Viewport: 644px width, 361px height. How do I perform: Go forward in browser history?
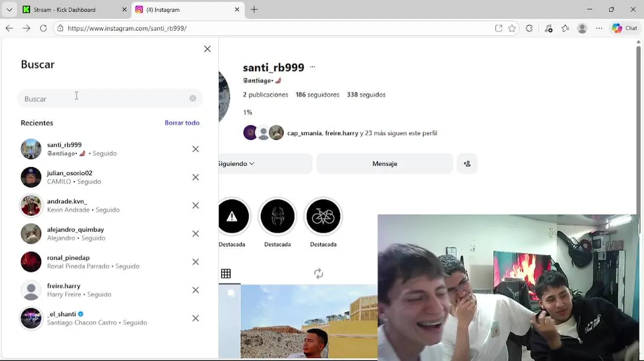click(26, 28)
